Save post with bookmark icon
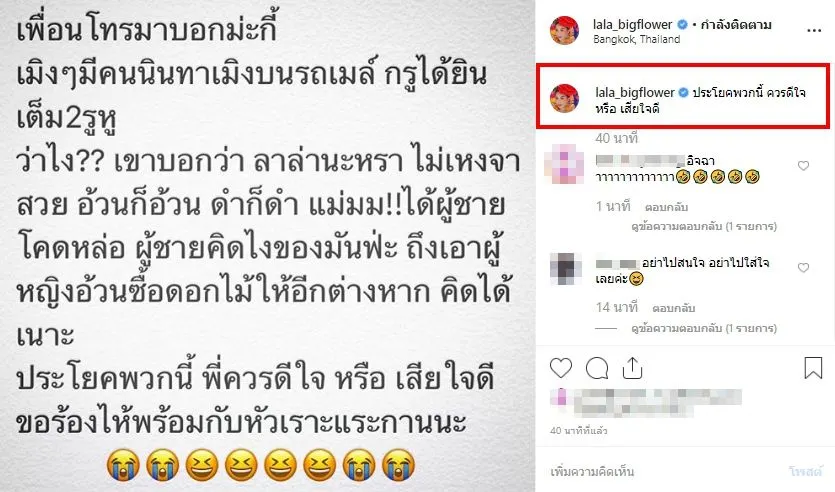This screenshot has width=835, height=492. [813, 368]
